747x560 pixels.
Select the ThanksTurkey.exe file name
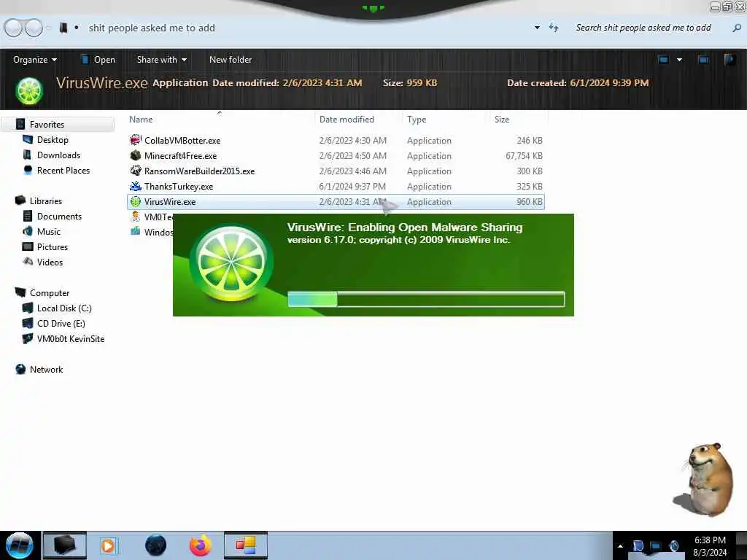coord(179,186)
